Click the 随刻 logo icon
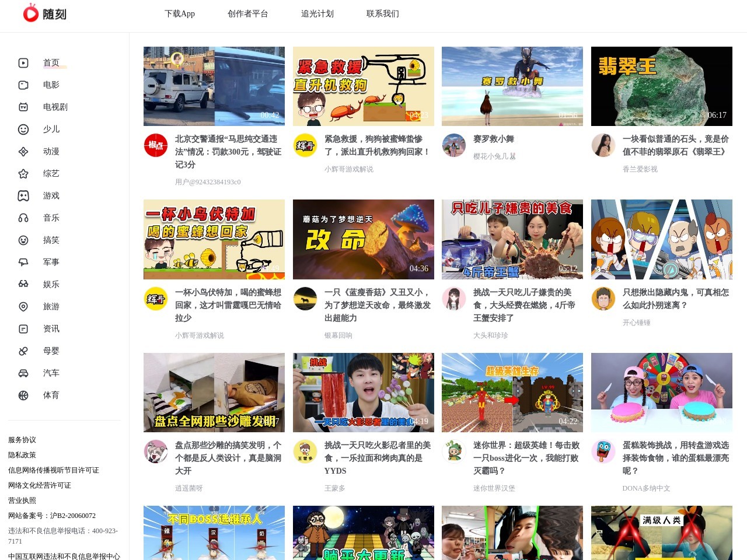 click(30, 13)
